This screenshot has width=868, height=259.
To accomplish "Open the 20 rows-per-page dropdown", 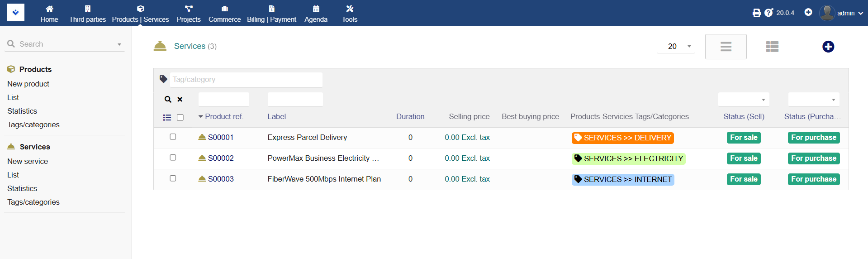I will (x=676, y=46).
